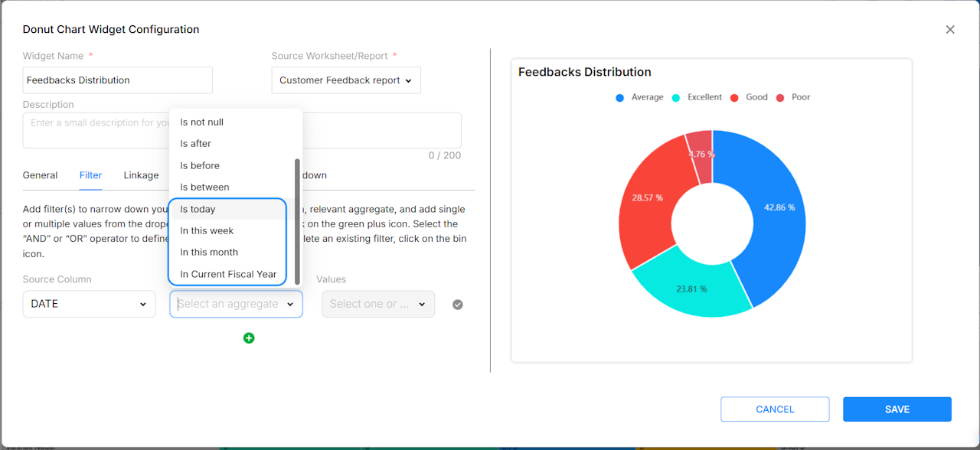The width and height of the screenshot is (980, 450).
Task: Click the green plus add filter icon
Action: 249,338
